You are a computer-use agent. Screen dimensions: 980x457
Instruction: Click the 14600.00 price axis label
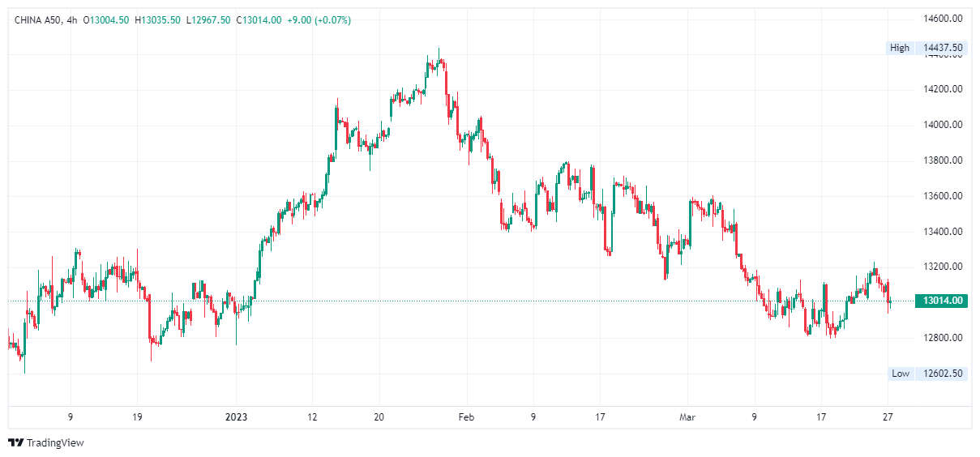coord(943,18)
